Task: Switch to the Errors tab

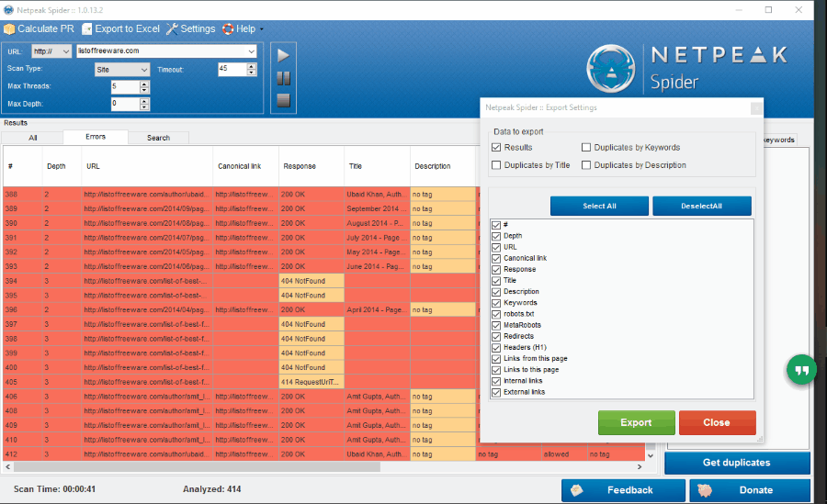Action: [x=96, y=137]
